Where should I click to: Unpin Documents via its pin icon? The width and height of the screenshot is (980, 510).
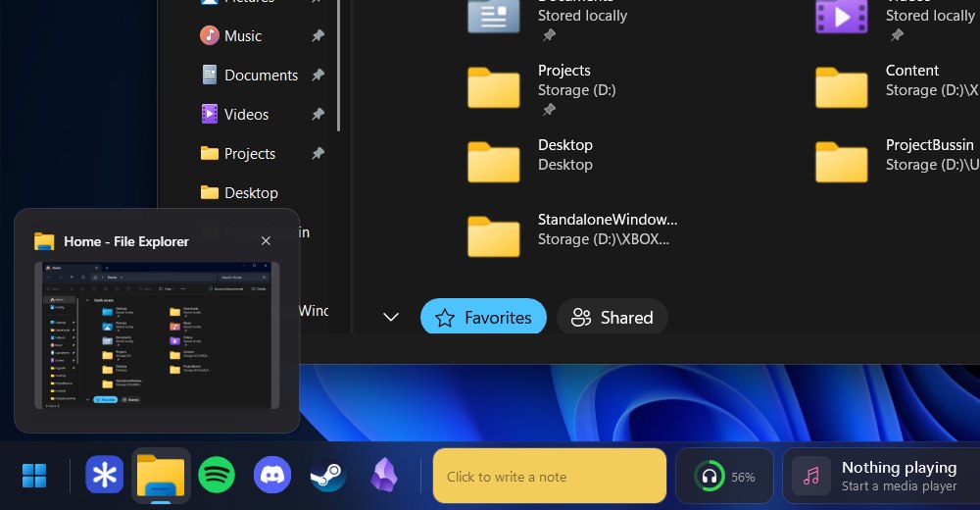(318, 76)
